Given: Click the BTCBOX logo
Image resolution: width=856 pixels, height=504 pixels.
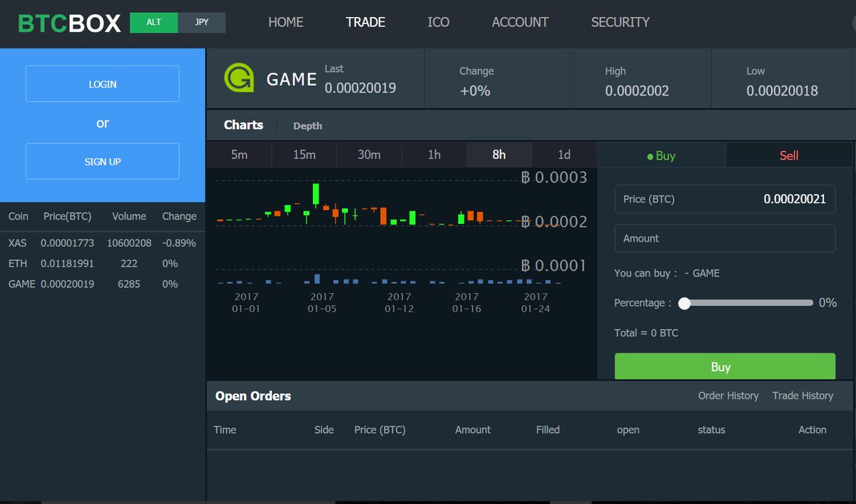Looking at the screenshot, I should pyautogui.click(x=69, y=23).
